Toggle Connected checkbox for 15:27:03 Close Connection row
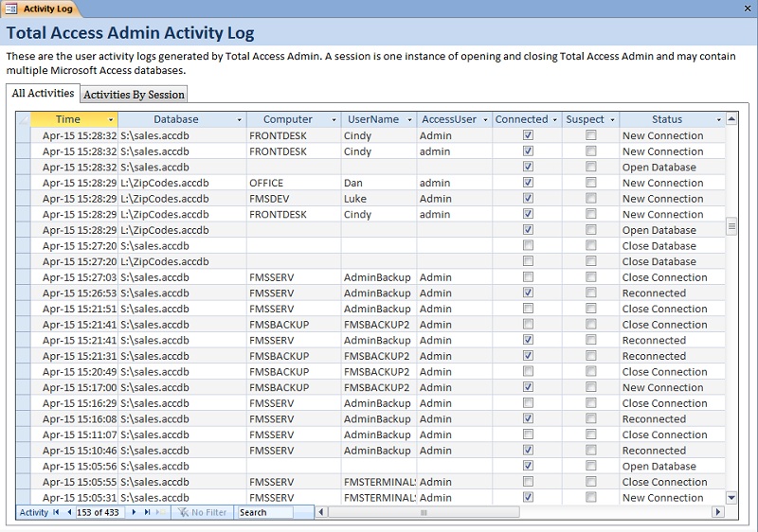 (528, 277)
